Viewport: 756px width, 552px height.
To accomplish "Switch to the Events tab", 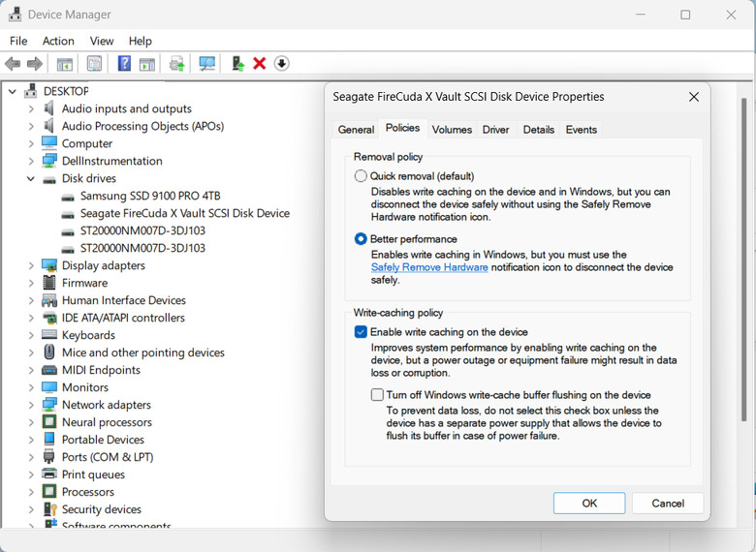I will (581, 130).
